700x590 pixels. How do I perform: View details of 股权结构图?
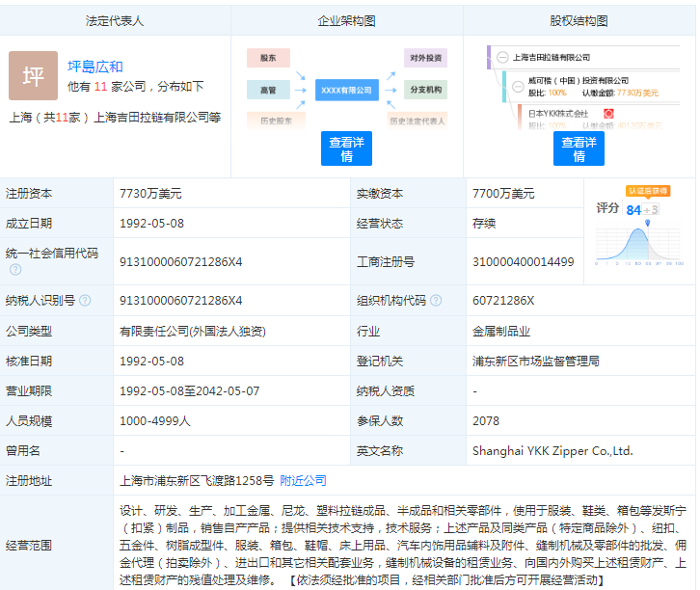579,148
